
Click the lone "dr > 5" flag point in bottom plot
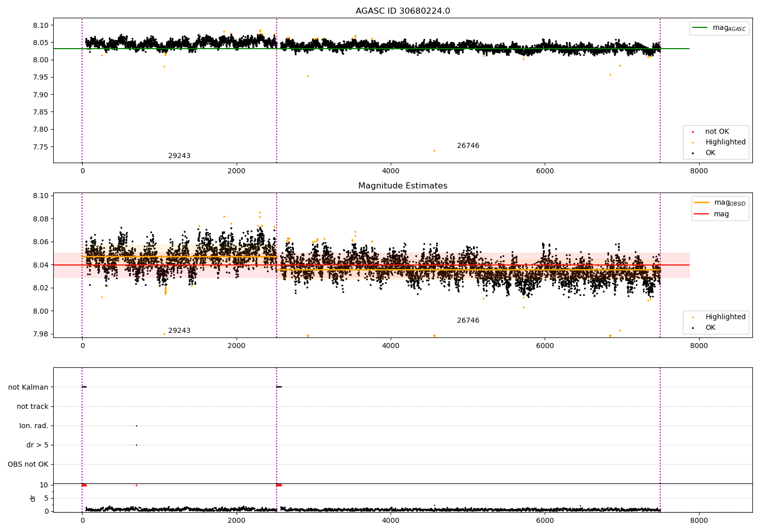pyautogui.click(x=136, y=445)
